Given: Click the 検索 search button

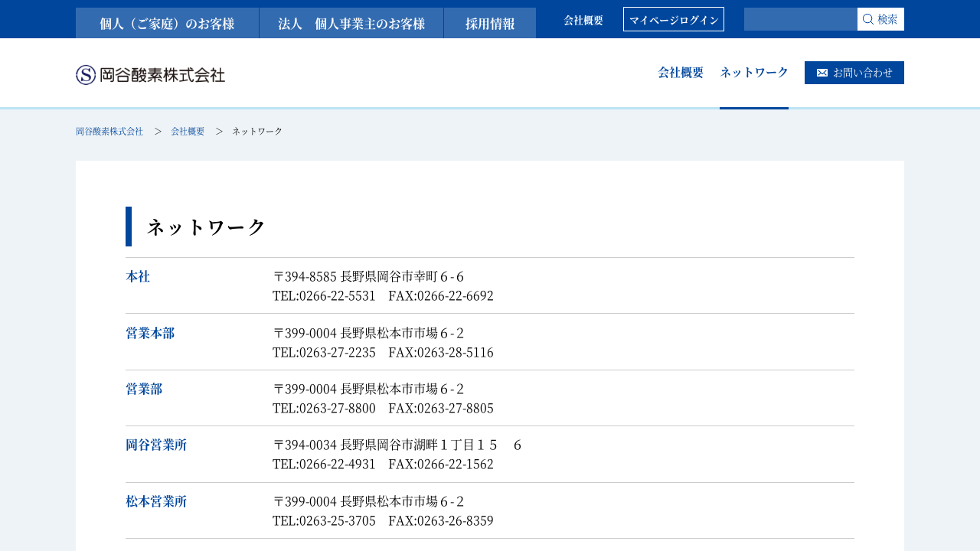Looking at the screenshot, I should click(x=880, y=19).
